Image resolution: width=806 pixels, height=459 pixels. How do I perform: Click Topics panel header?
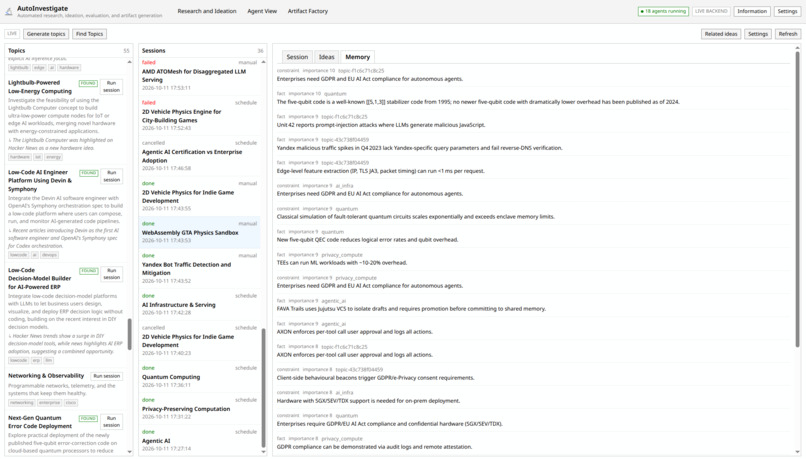pyautogui.click(x=68, y=50)
